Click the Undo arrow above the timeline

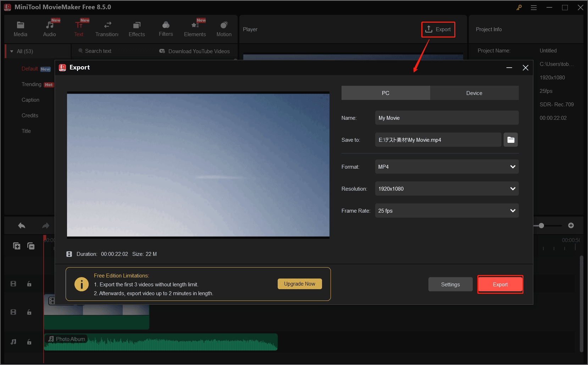pos(21,225)
